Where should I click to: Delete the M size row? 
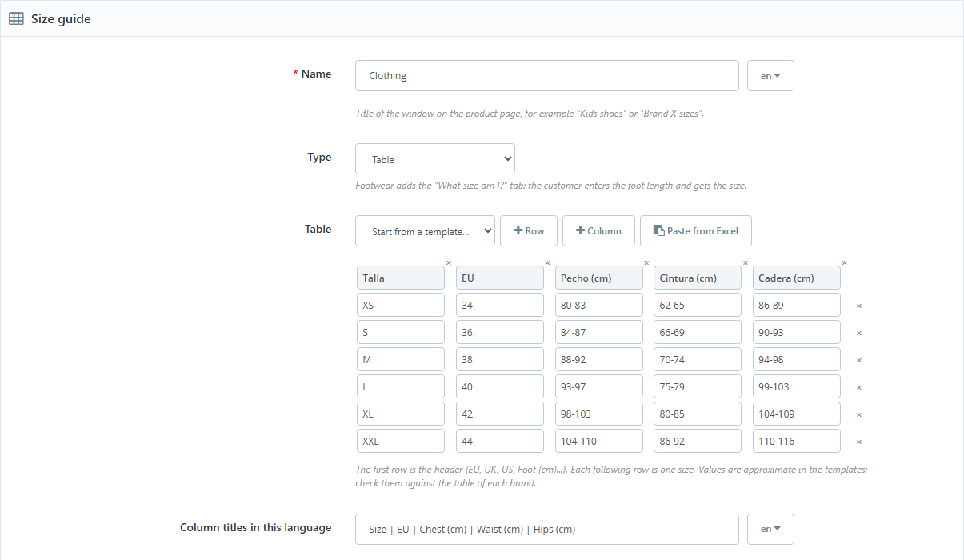coord(859,360)
